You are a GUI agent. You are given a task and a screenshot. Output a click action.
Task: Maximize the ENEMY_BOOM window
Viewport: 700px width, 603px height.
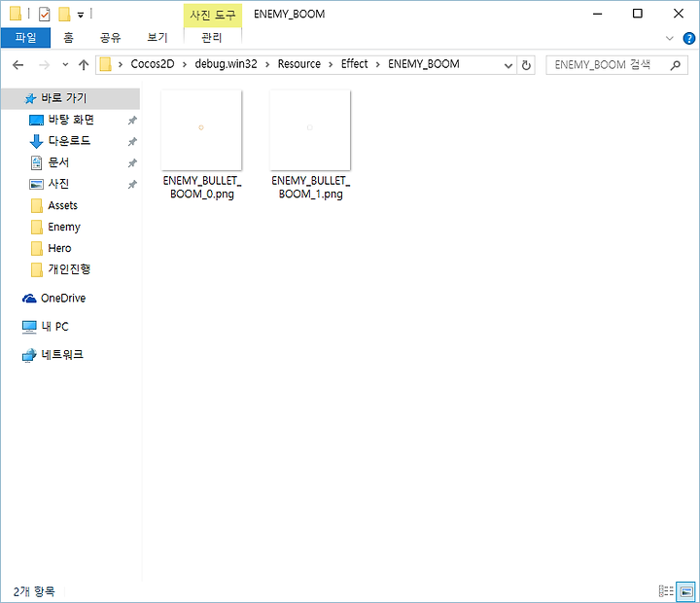638,14
